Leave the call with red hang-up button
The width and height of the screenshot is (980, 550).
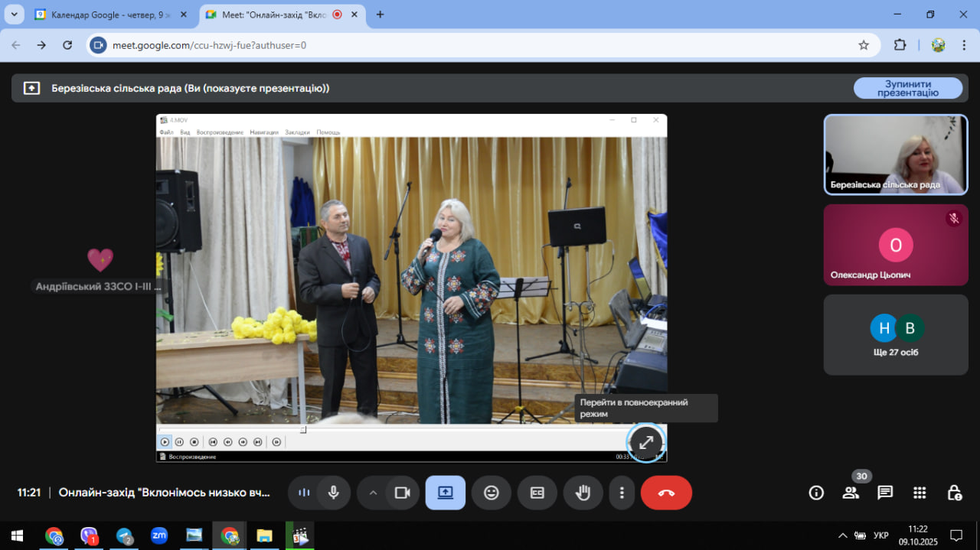click(x=666, y=493)
